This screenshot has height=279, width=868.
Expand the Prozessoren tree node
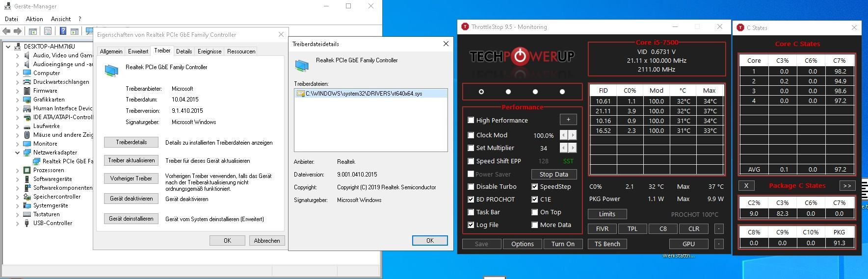tap(17, 170)
